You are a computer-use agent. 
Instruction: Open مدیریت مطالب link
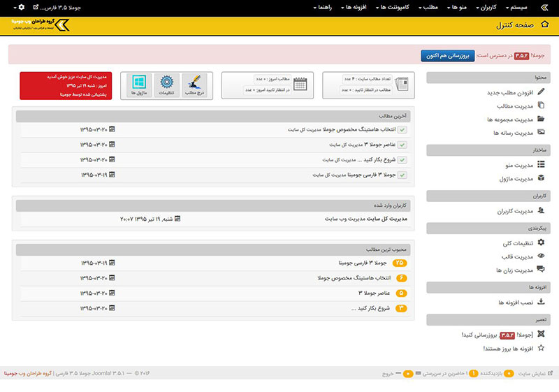(x=515, y=106)
